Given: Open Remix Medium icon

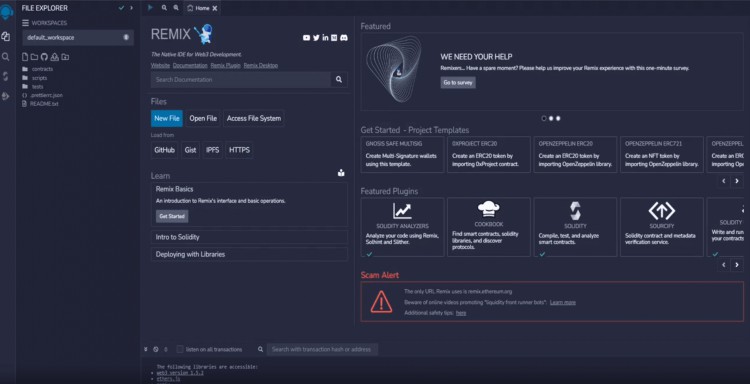Looking at the screenshot, I should coord(334,38).
